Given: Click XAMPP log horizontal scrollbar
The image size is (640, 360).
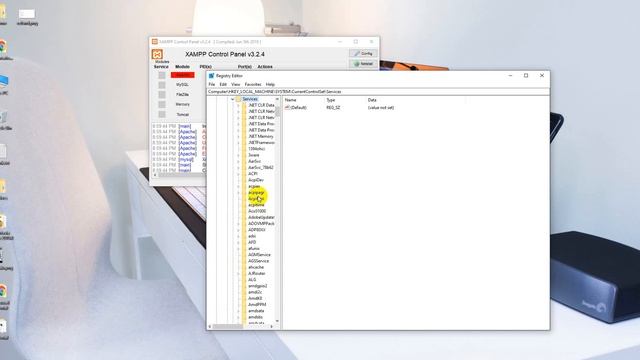Looking at the screenshot, I should (180, 175).
